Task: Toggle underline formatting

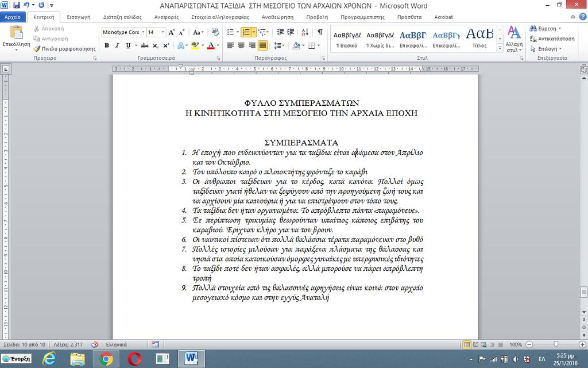Action: click(x=128, y=45)
